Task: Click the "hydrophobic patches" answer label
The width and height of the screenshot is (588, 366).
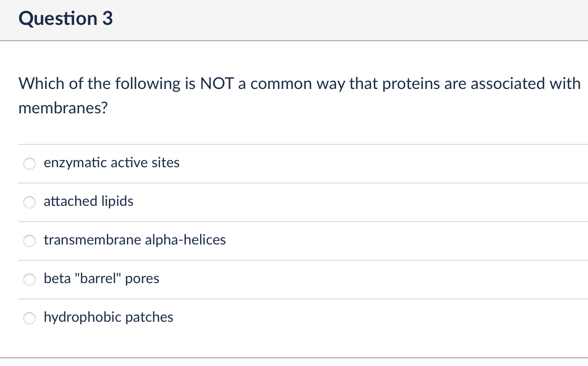Action: pyautogui.click(x=108, y=318)
